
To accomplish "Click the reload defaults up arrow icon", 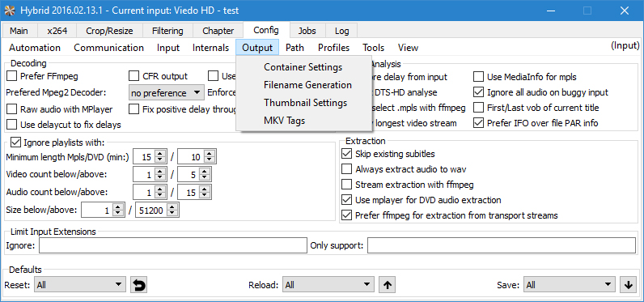I will [x=387, y=285].
